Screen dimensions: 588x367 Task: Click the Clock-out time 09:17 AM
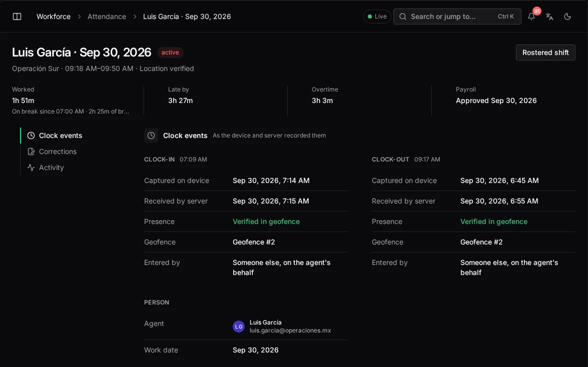pos(427,159)
